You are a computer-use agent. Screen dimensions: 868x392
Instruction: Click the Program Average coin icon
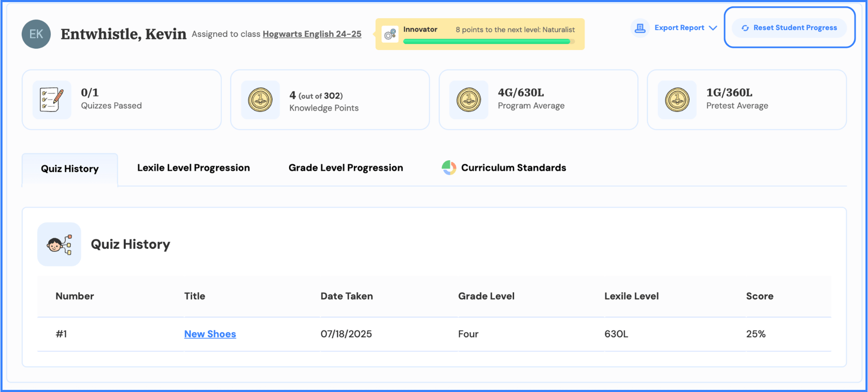(x=468, y=100)
